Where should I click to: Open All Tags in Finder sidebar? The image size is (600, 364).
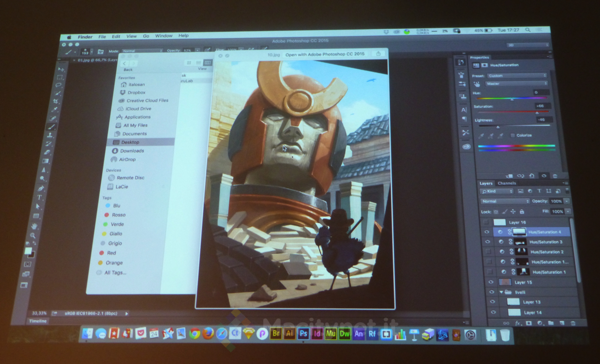[x=115, y=273]
